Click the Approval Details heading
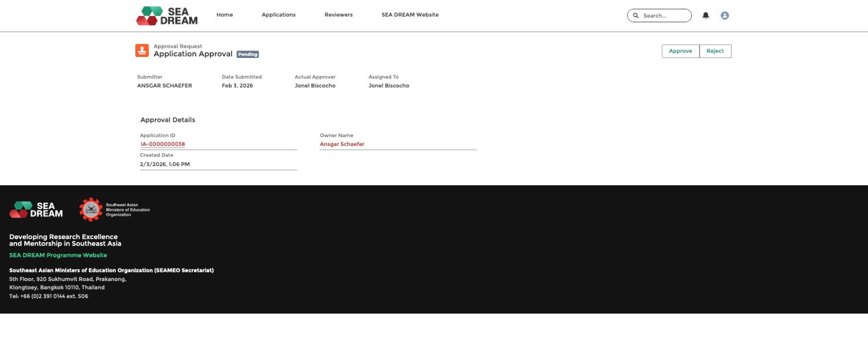The image size is (868, 362). pos(168,120)
